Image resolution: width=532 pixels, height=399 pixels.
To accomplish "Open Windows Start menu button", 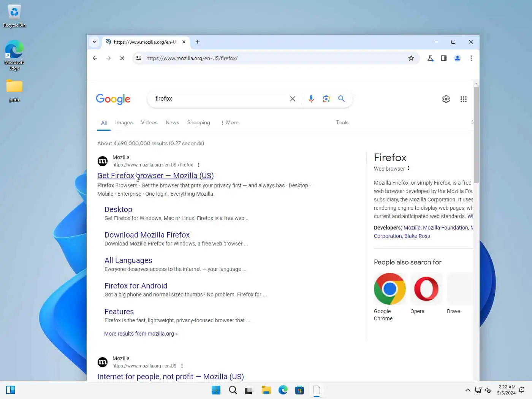I will tap(216, 390).
